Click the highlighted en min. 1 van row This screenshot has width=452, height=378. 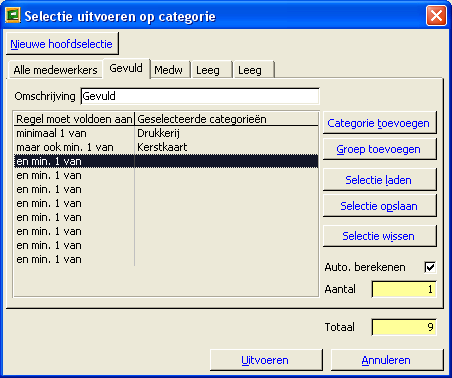pyautogui.click(x=166, y=161)
